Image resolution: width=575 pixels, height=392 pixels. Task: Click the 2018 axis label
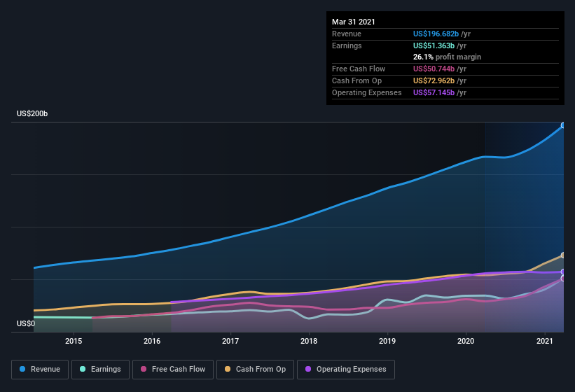309,341
